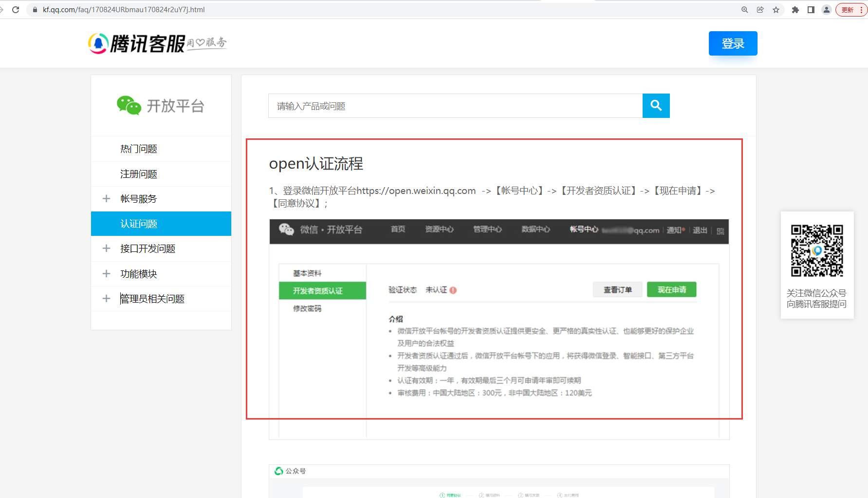Click the blue 登录 button
Viewport: 868px width, 498px height.
click(733, 43)
